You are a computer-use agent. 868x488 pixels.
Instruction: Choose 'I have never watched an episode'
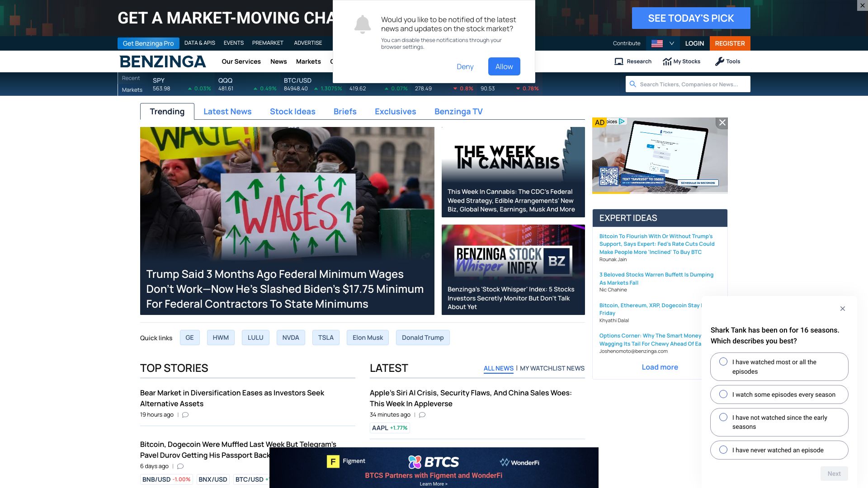point(723,450)
